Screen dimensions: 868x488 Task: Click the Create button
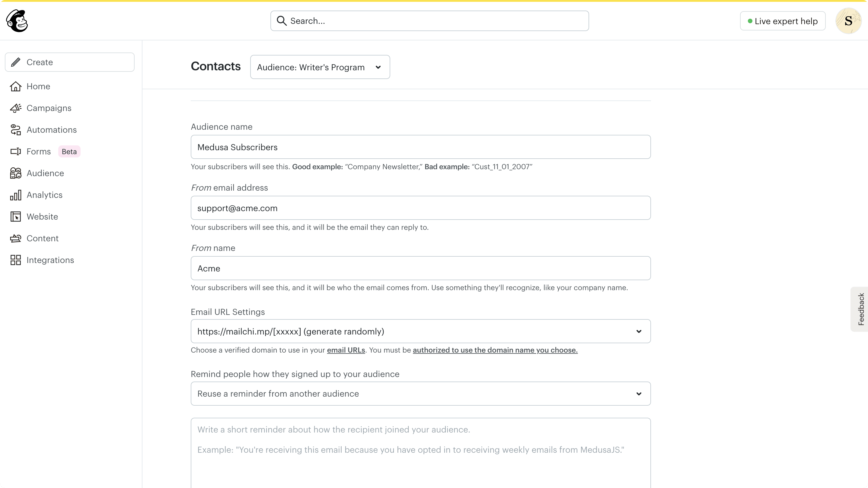[69, 62]
